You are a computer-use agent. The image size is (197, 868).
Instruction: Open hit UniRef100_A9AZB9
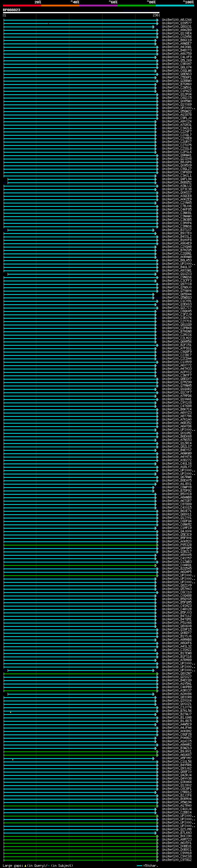tap(176, 30)
